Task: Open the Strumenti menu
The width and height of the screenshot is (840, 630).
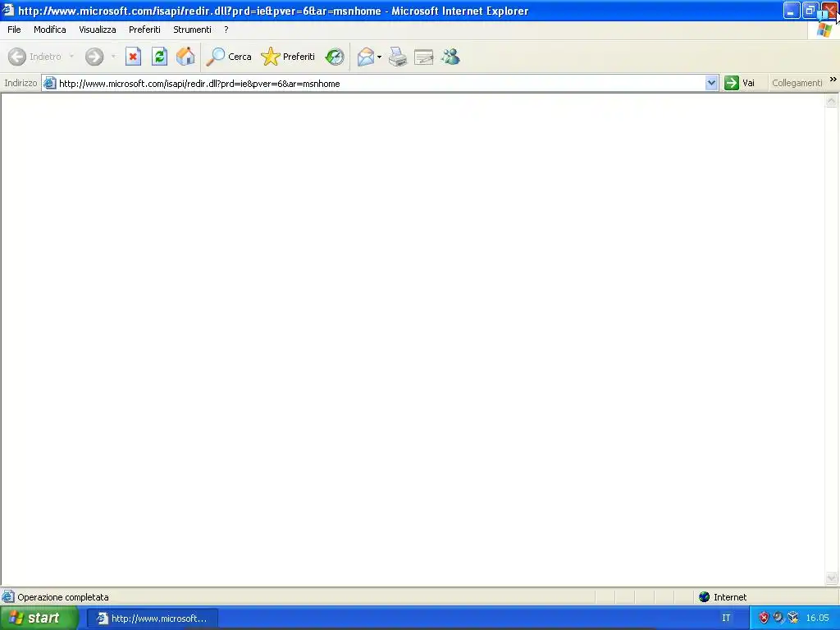Action: [192, 30]
